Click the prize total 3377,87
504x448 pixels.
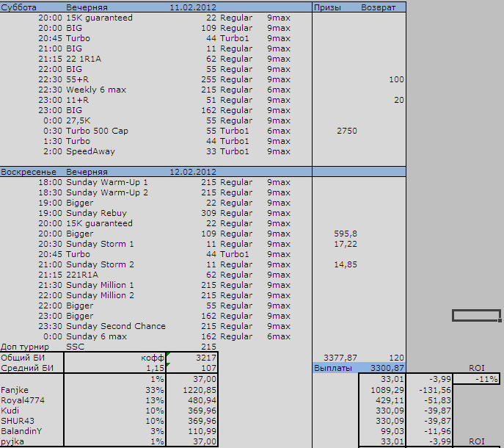coord(340,358)
